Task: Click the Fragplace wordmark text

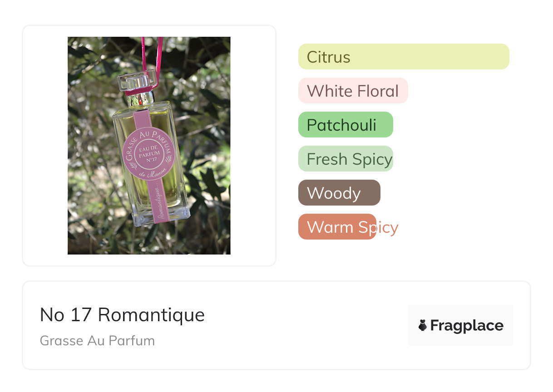Action: pyautogui.click(x=467, y=325)
